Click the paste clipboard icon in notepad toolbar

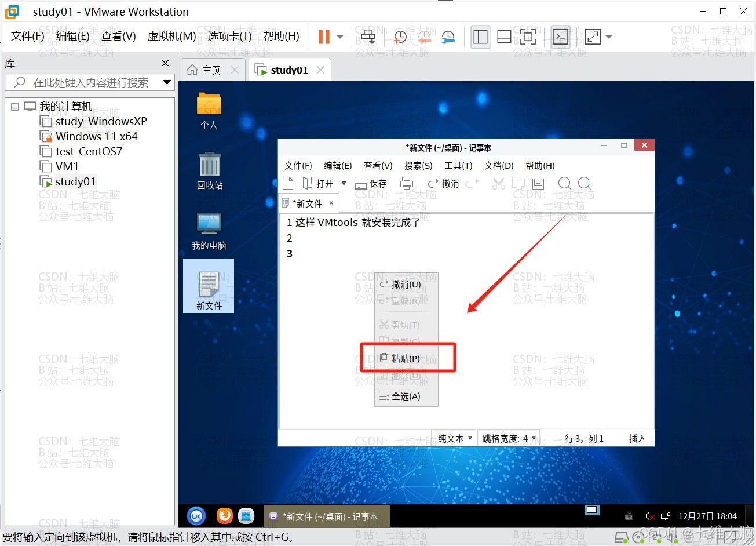[538, 183]
